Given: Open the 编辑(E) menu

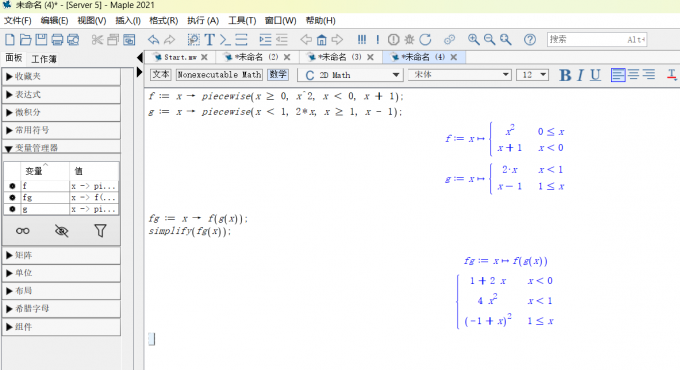Looking at the screenshot, I should pyautogui.click(x=54, y=20).
